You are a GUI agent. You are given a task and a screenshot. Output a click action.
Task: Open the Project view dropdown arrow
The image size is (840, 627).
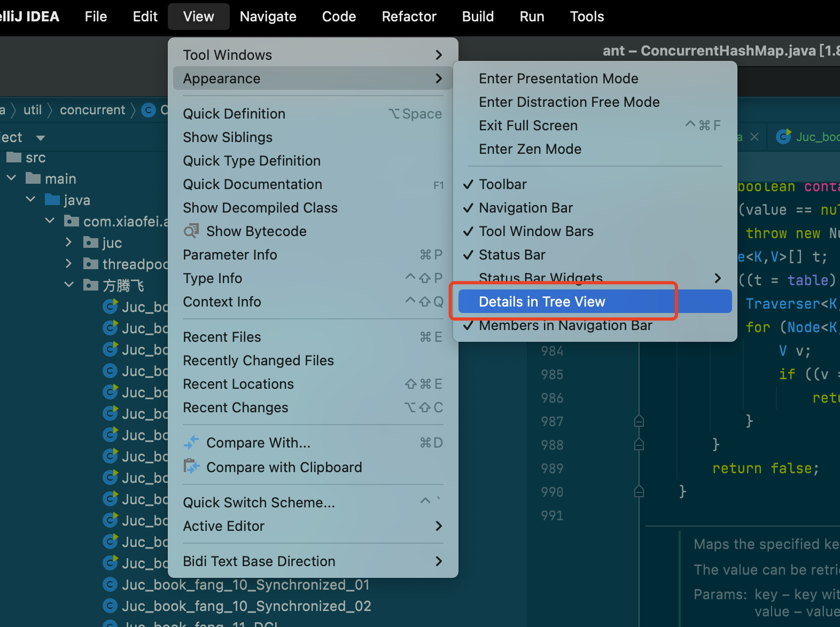41,138
